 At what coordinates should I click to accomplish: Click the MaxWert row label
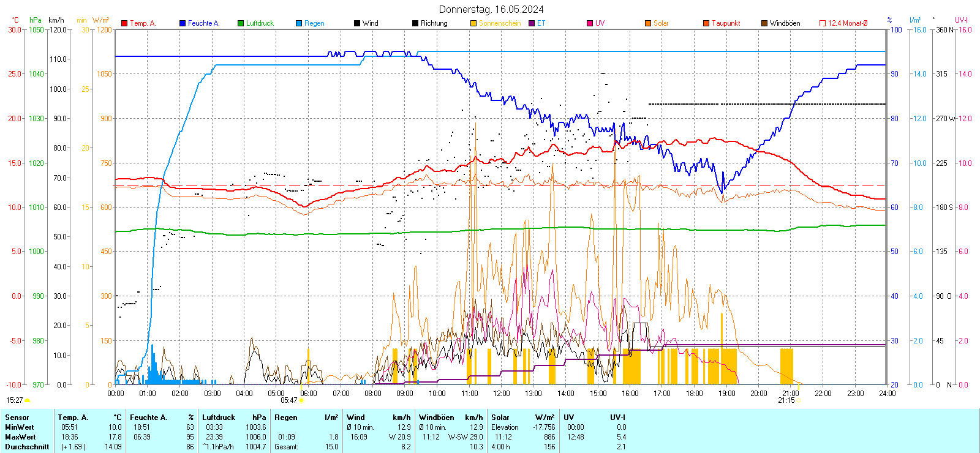click(x=20, y=437)
